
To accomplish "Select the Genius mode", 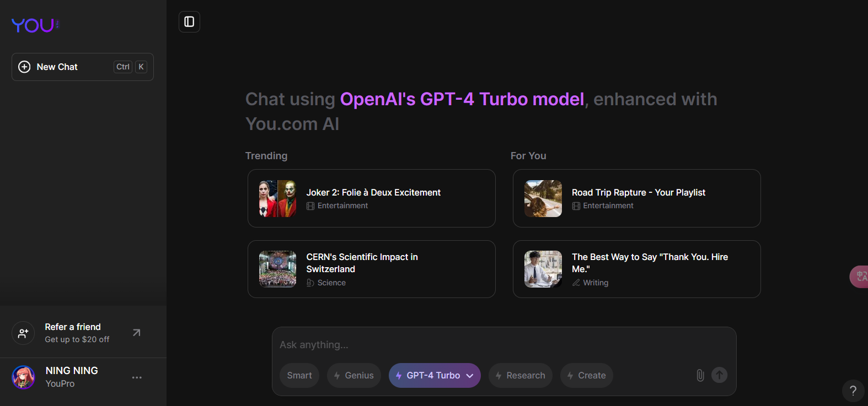I will point(354,375).
